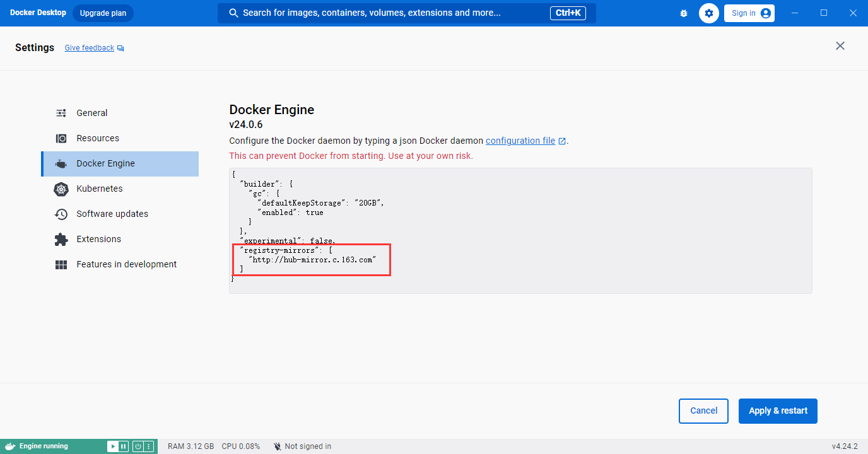The width and height of the screenshot is (868, 454).
Task: Click the engine start play icon
Action: 112,446
